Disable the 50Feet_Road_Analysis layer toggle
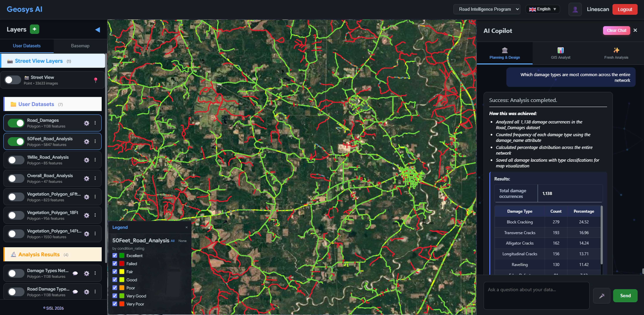This screenshot has width=644, height=315. click(16, 141)
